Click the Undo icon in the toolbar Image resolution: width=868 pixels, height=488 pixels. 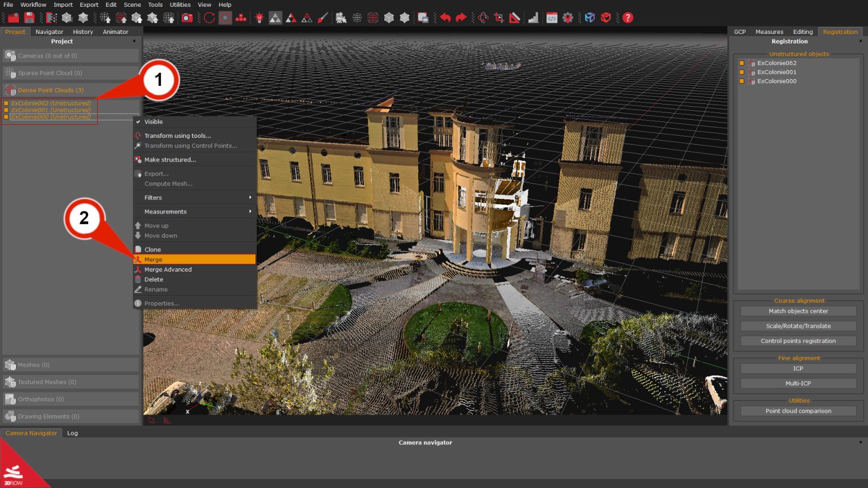coord(445,18)
